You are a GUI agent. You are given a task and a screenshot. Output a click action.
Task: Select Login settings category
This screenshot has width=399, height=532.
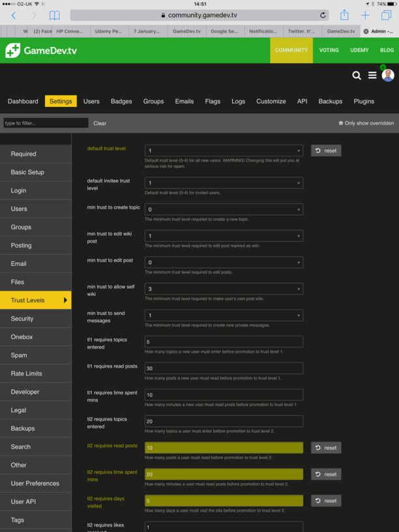tap(36, 190)
